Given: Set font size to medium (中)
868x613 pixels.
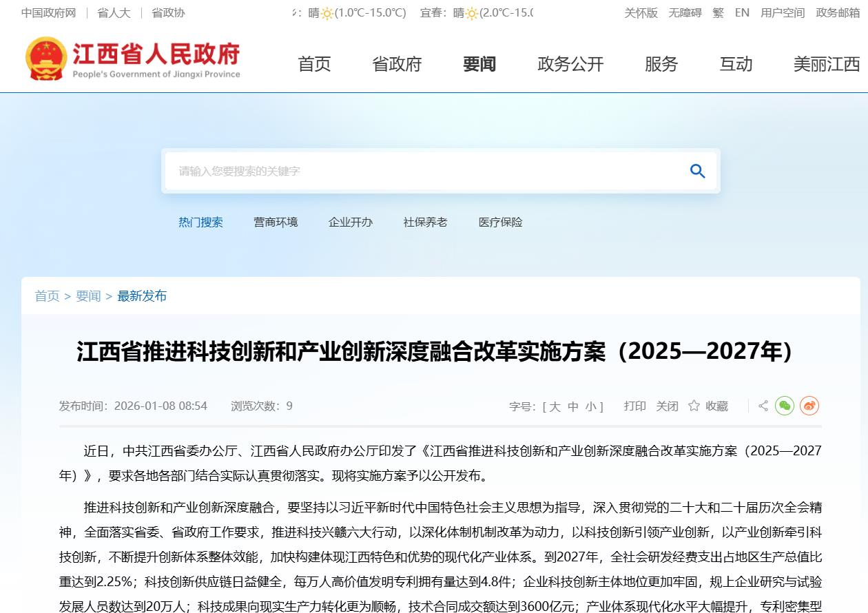Looking at the screenshot, I should (x=573, y=406).
